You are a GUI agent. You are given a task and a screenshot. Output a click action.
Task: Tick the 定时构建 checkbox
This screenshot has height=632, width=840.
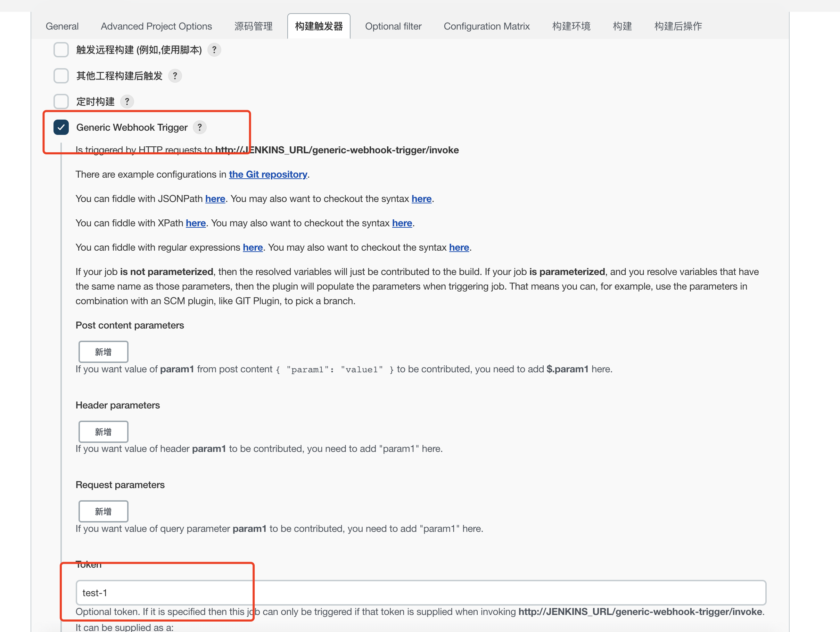[61, 102]
